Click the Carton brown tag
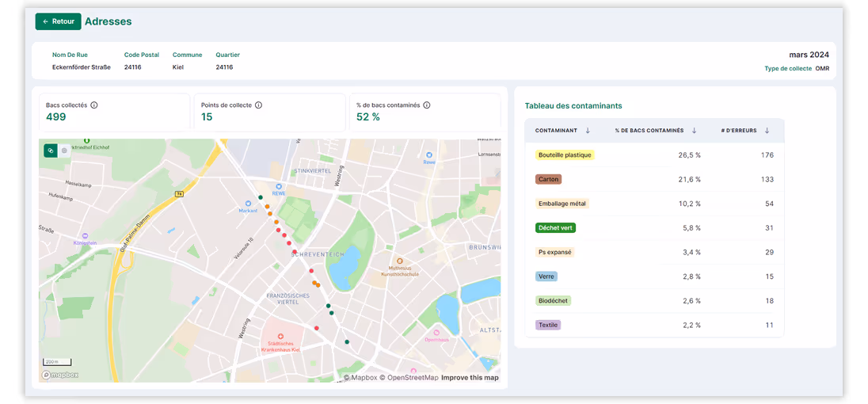 tap(549, 179)
